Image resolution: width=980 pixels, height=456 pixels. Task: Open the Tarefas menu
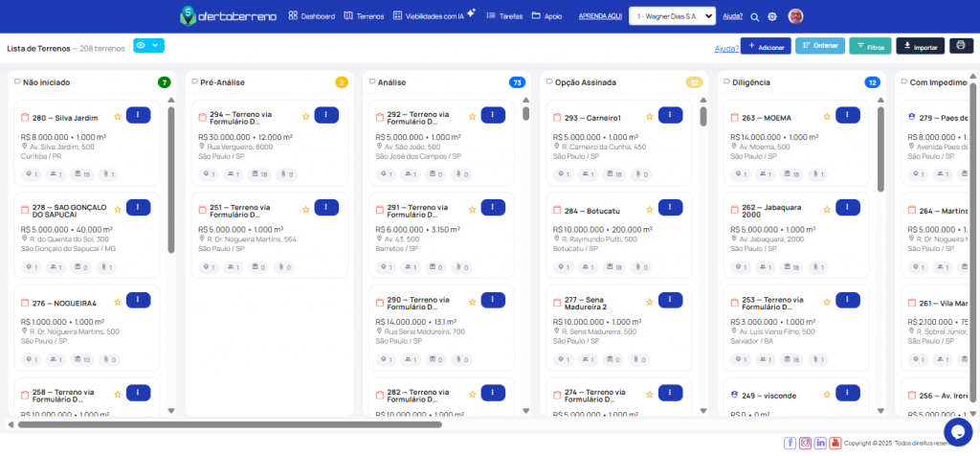point(504,16)
